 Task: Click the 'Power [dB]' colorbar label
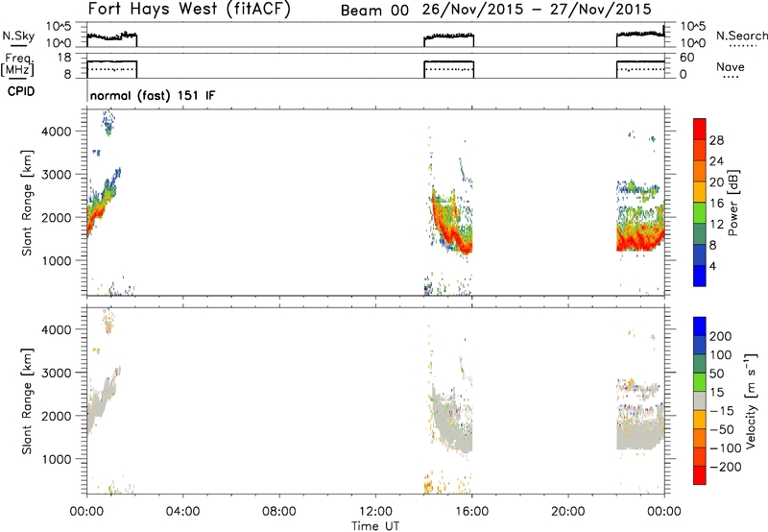pyautogui.click(x=732, y=203)
